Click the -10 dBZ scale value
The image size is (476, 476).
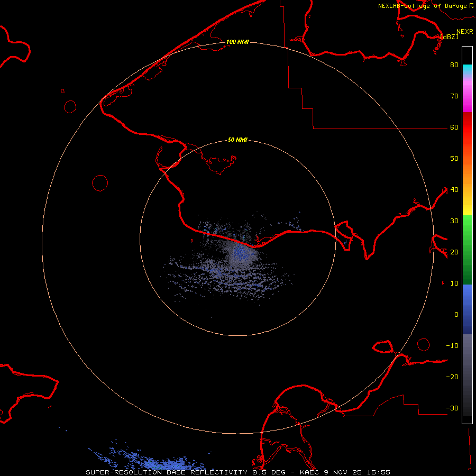[x=452, y=346]
